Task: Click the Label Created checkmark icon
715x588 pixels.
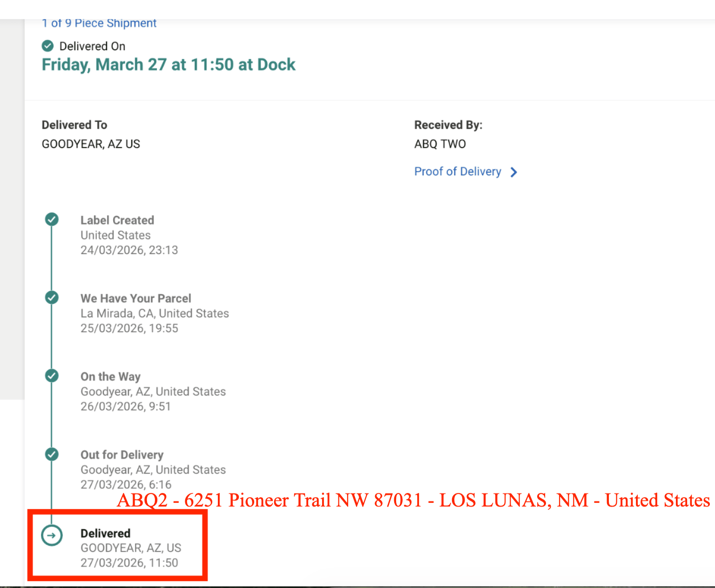Action: [x=52, y=220]
